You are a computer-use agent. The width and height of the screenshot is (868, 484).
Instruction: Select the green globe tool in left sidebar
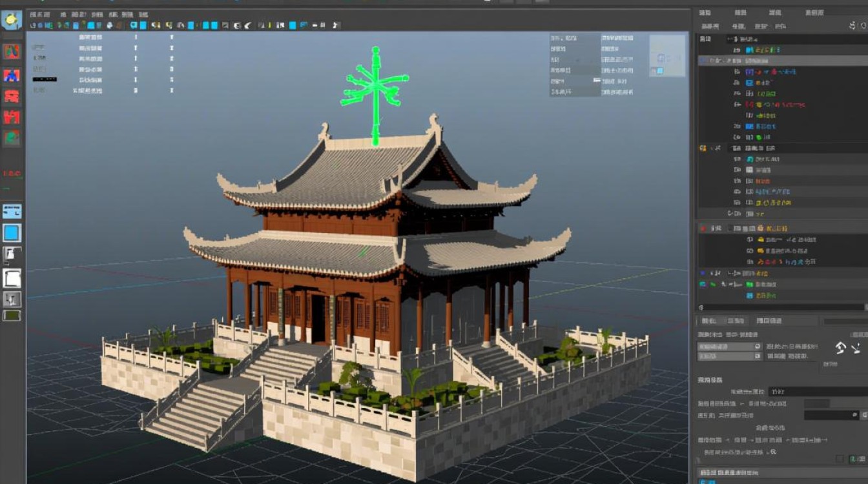point(12,137)
